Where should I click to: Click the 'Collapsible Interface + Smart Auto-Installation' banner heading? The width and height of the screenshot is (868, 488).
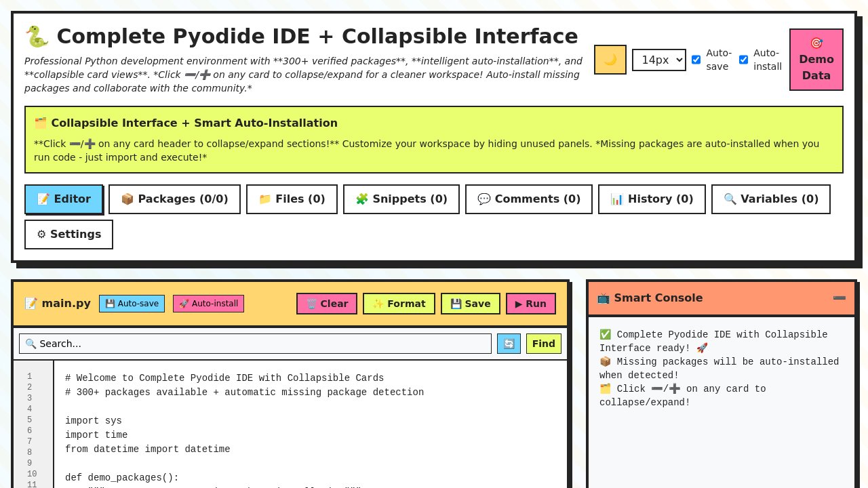pyautogui.click(x=186, y=123)
